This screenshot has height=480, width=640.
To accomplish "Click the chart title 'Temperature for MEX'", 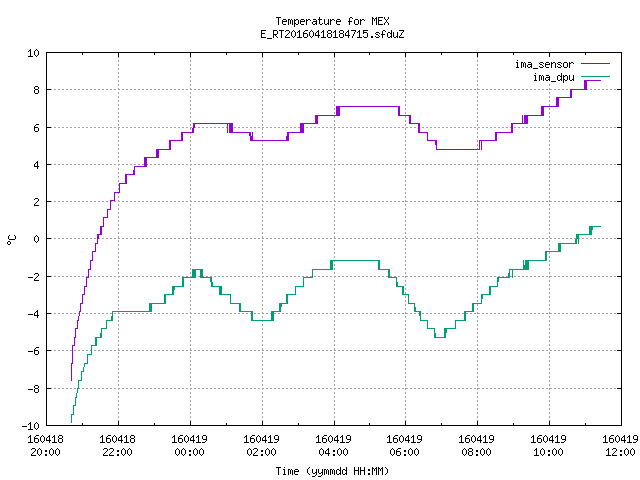I will [332, 21].
